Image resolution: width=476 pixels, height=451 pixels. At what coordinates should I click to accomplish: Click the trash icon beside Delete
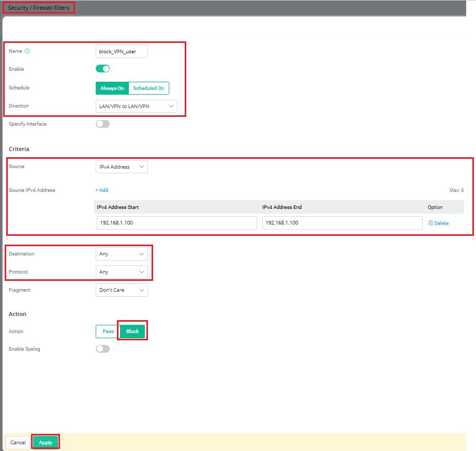pos(430,223)
